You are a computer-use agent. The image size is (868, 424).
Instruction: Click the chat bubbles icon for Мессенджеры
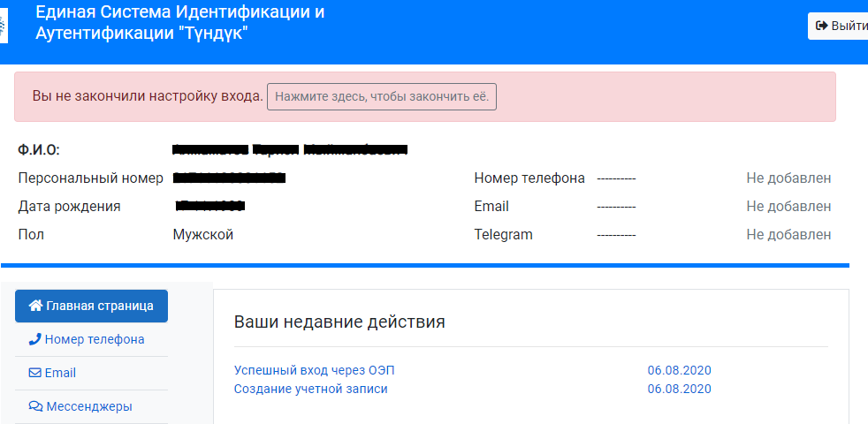pyautogui.click(x=35, y=406)
